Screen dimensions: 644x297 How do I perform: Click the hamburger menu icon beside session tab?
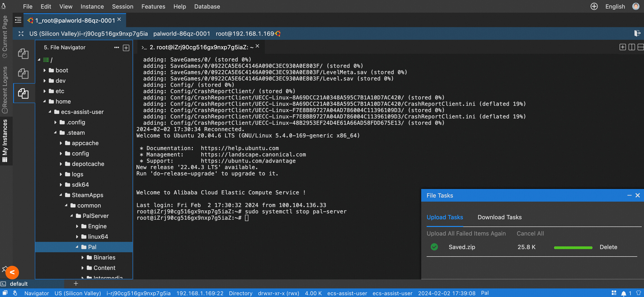18,20
